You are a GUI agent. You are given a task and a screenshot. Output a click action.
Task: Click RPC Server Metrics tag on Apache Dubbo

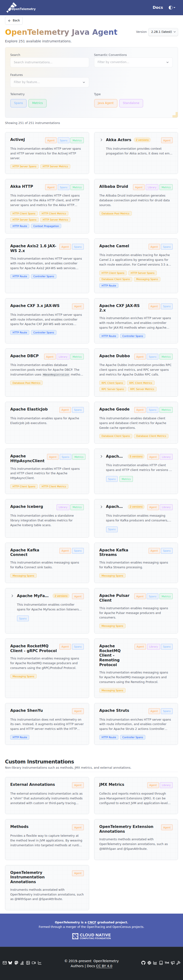[x=142, y=389]
